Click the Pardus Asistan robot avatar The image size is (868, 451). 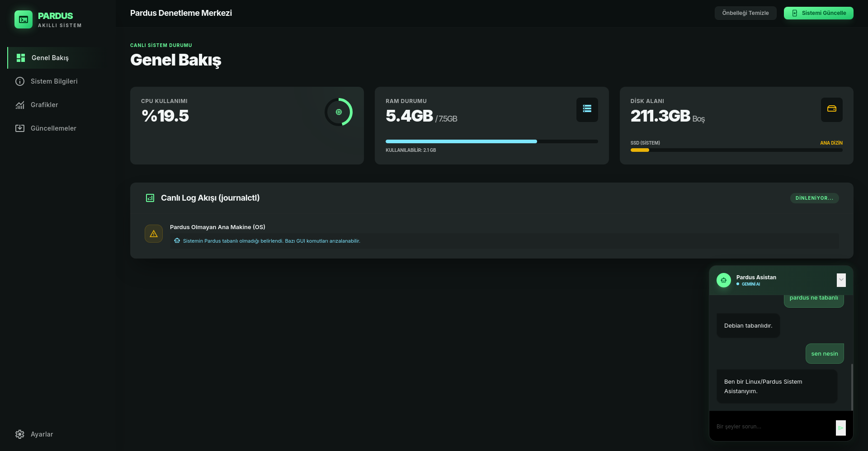[723, 280]
